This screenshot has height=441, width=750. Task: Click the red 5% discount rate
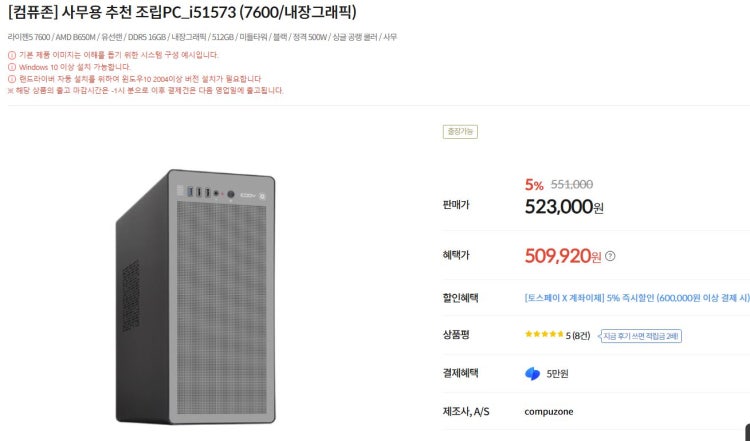pyautogui.click(x=534, y=185)
